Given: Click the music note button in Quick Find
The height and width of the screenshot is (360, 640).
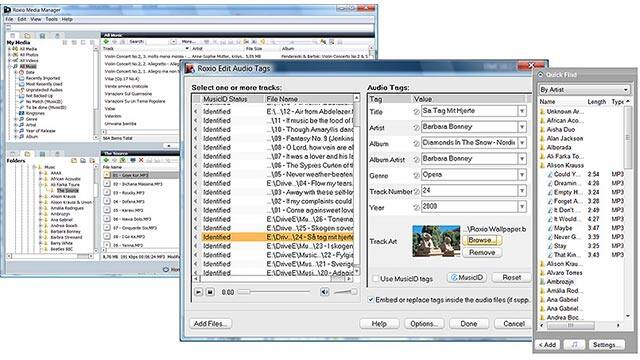Looking at the screenshot, I should point(574,345).
